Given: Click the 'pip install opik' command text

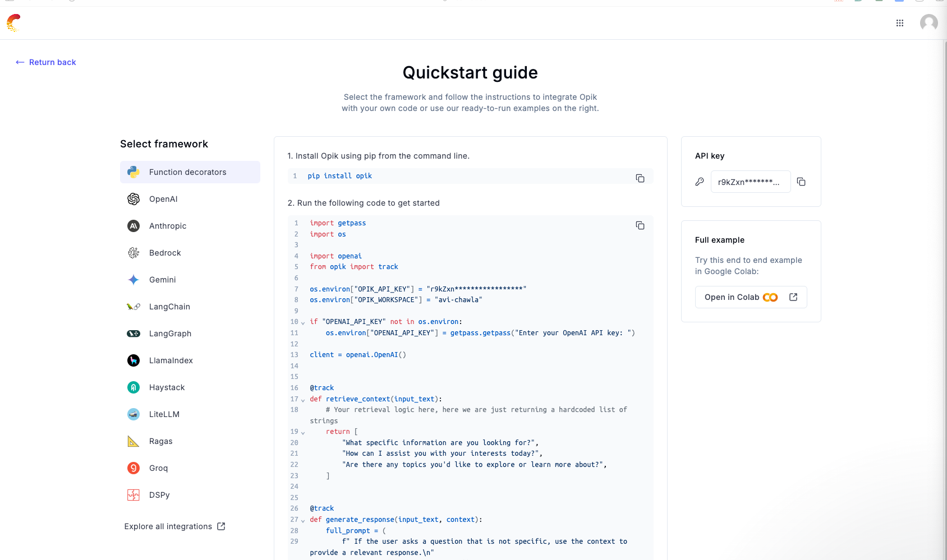Looking at the screenshot, I should click(x=340, y=176).
